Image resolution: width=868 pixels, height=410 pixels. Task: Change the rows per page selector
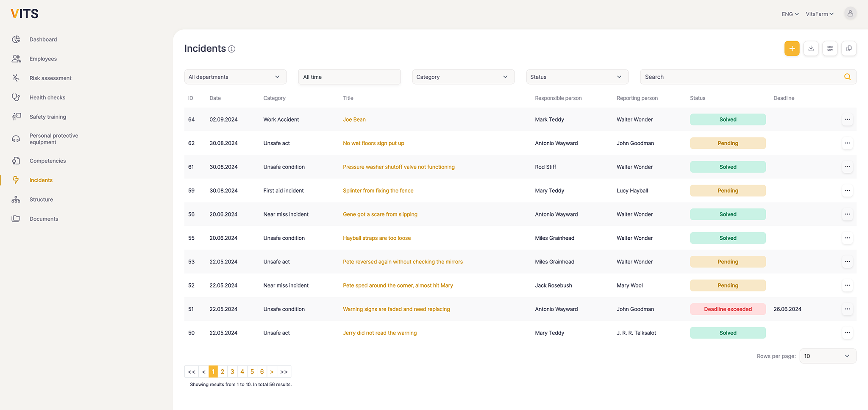(827, 356)
